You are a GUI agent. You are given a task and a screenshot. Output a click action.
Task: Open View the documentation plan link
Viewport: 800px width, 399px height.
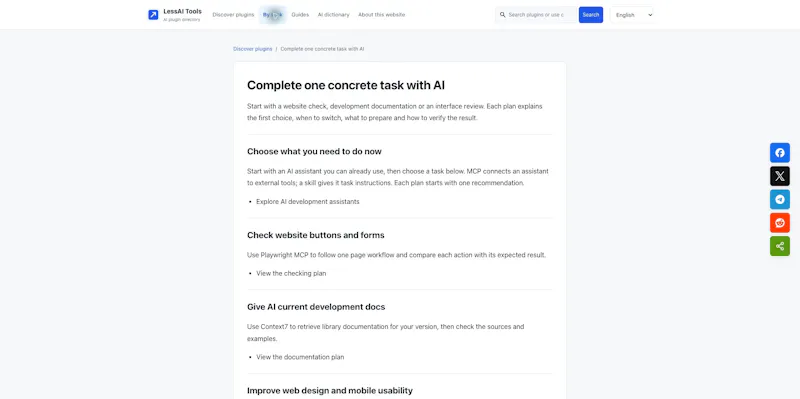click(x=300, y=357)
